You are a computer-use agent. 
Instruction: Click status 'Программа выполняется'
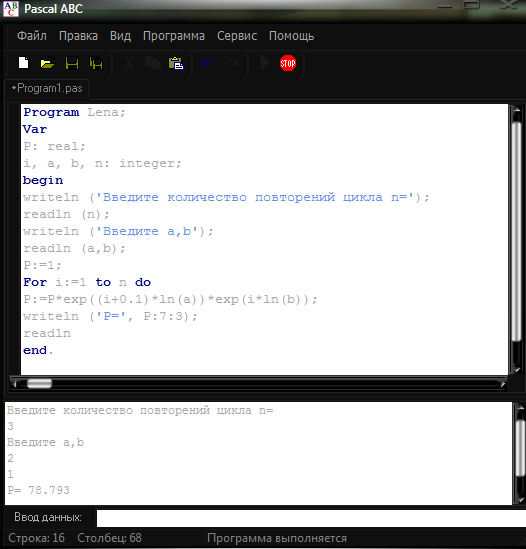pos(277,538)
